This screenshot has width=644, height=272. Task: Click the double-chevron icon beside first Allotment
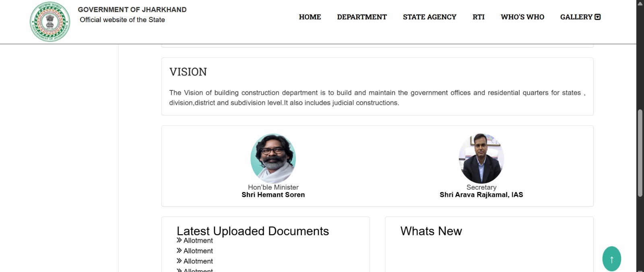[x=179, y=240]
